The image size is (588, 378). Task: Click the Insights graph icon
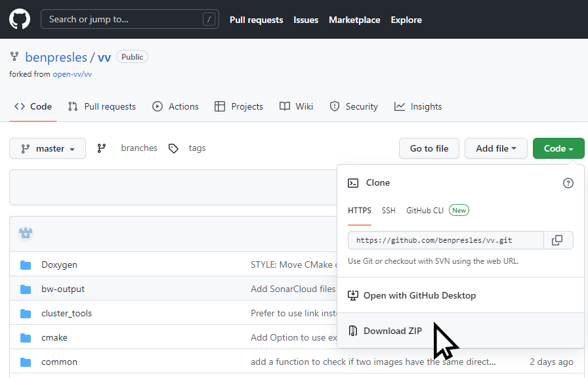pos(400,106)
